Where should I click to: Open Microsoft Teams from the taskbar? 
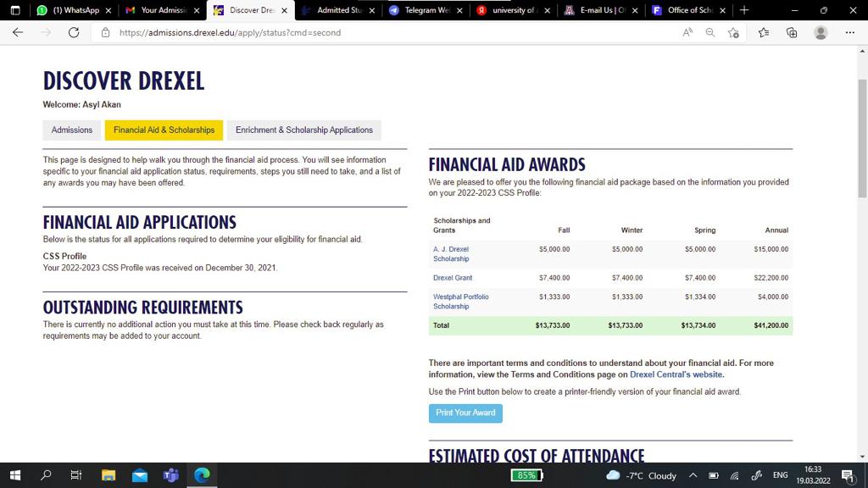point(170,475)
